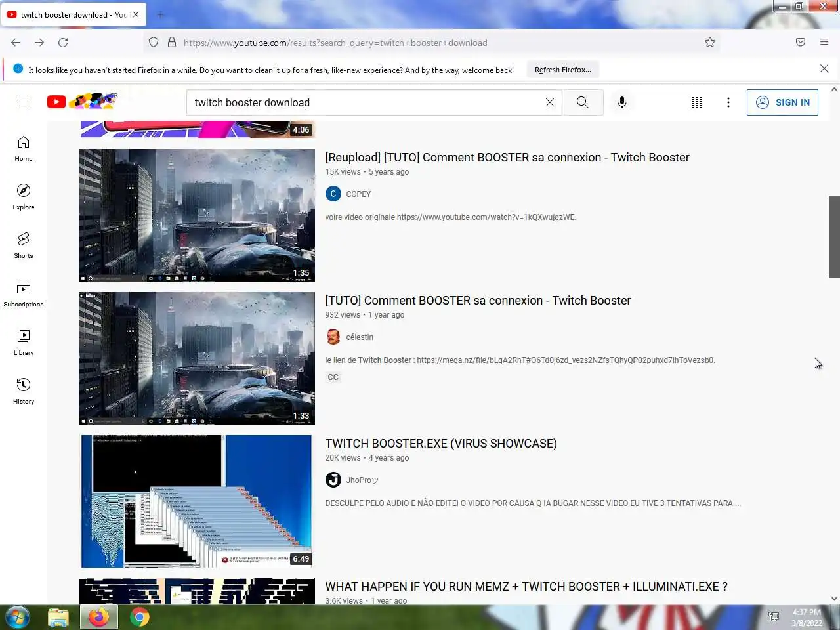Open Firefox application menu
Image resolution: width=840 pixels, height=630 pixels.
(824, 43)
